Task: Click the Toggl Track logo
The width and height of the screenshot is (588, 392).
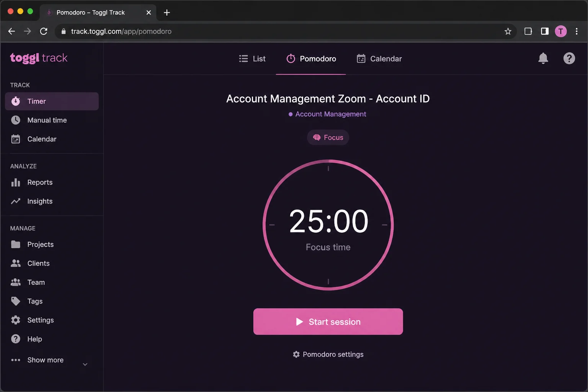Action: click(39, 58)
